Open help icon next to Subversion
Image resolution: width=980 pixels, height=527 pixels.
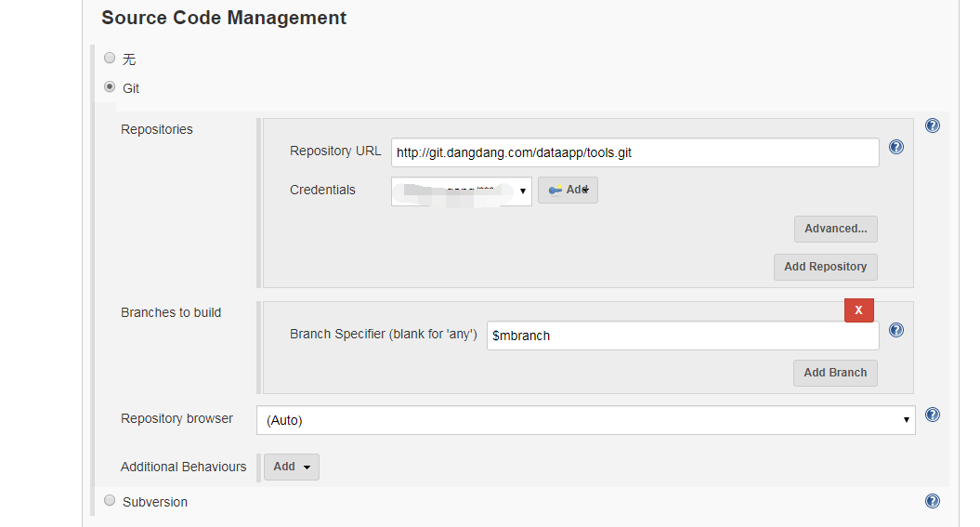click(x=933, y=501)
